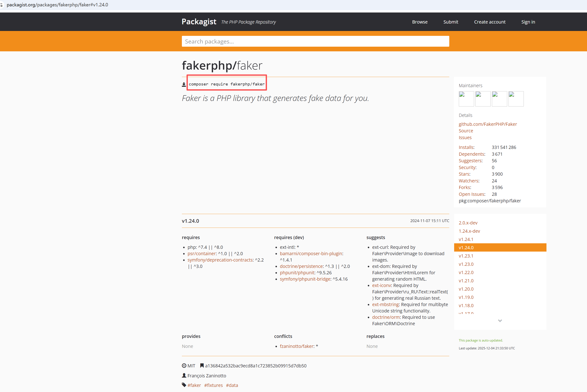
Task: Open the psr/container dependency link
Action: (x=202, y=253)
